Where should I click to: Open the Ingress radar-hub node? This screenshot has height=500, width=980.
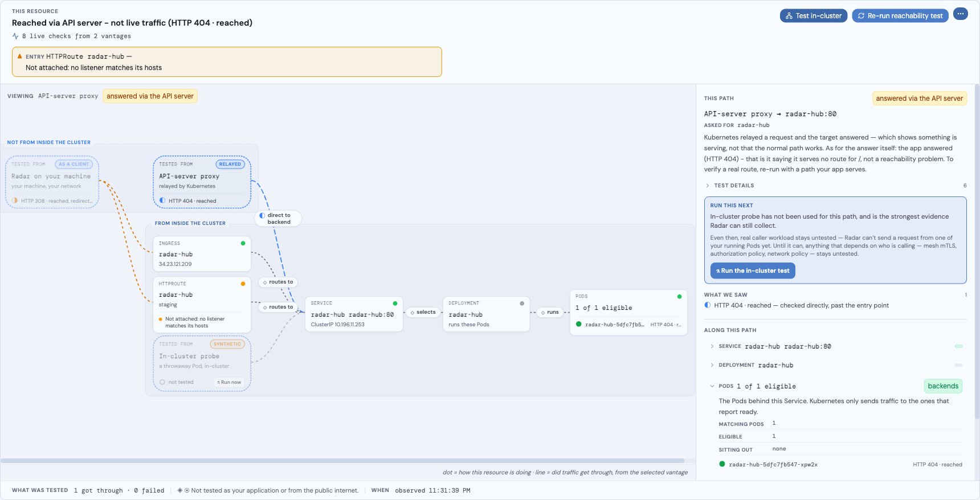(202, 253)
